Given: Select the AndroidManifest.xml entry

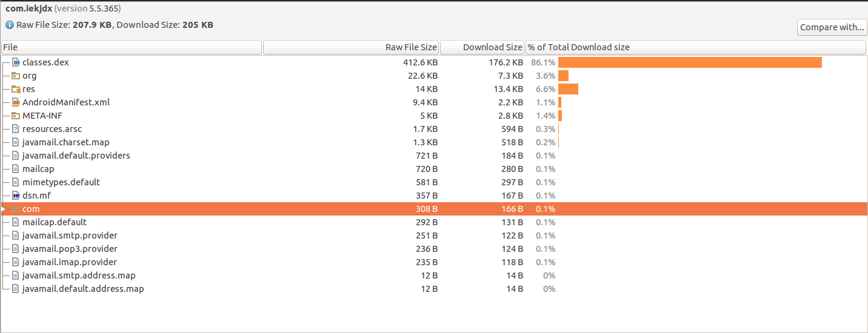Looking at the screenshot, I should pyautogui.click(x=66, y=102).
